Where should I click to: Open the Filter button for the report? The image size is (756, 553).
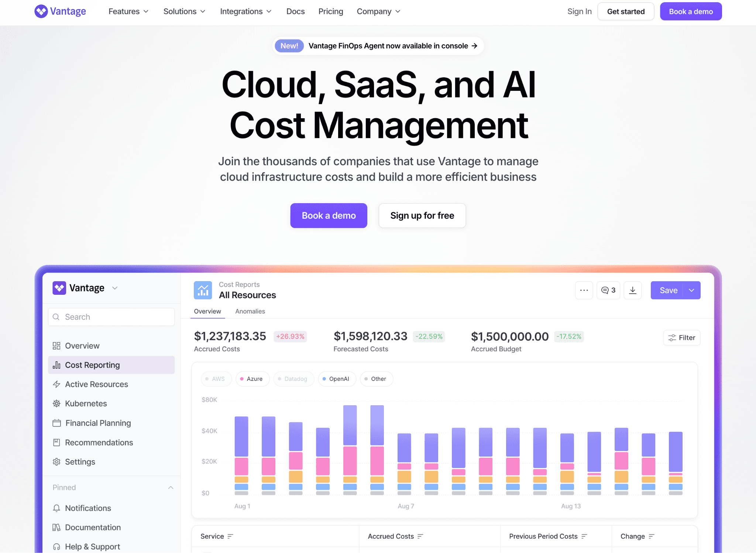click(681, 338)
